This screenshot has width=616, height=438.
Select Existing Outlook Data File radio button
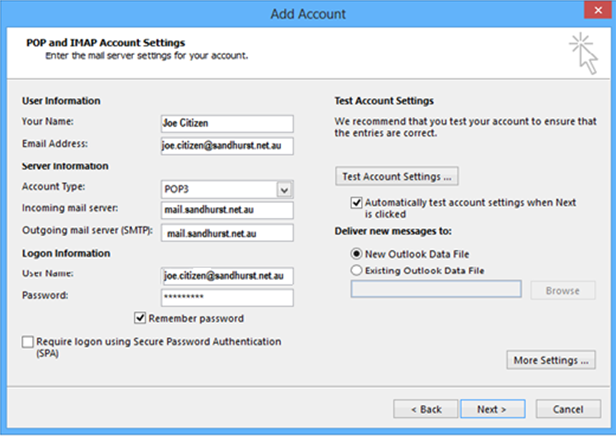356,270
